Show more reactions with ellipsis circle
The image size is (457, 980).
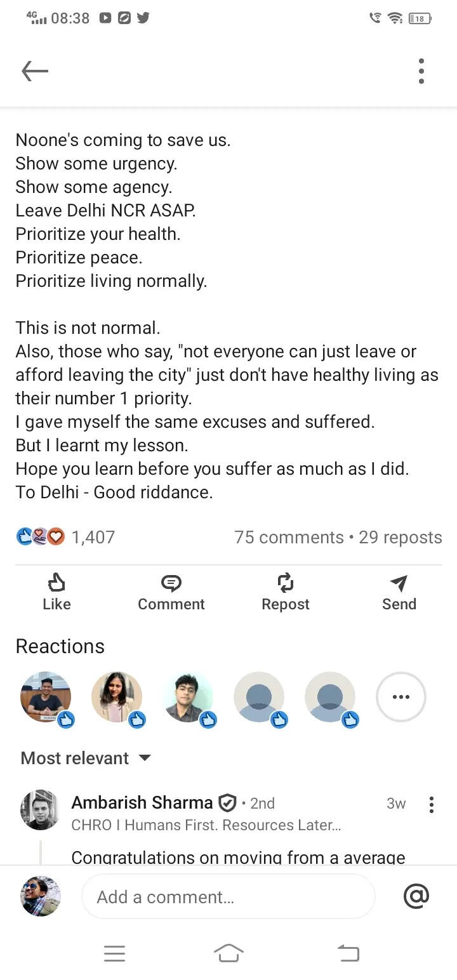click(x=401, y=697)
